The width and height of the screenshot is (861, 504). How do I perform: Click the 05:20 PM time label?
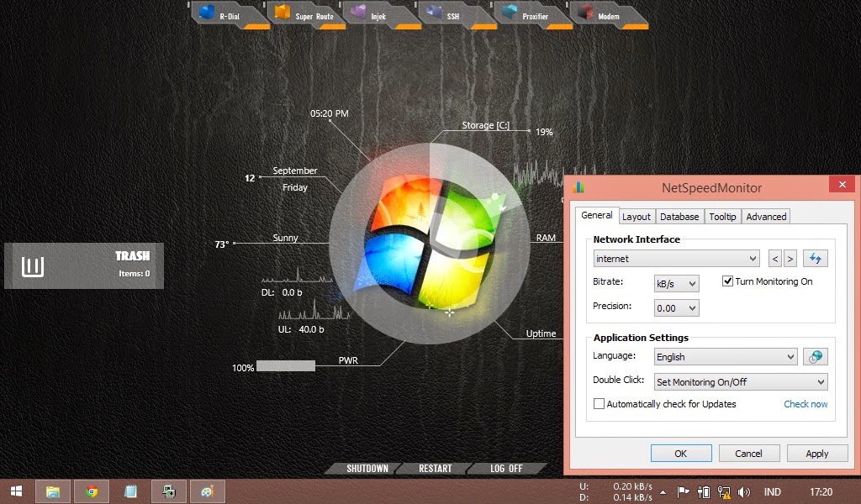click(x=329, y=113)
